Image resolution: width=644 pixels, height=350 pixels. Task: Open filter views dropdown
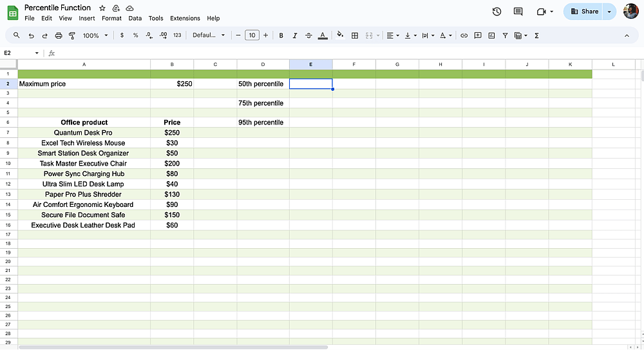click(521, 36)
